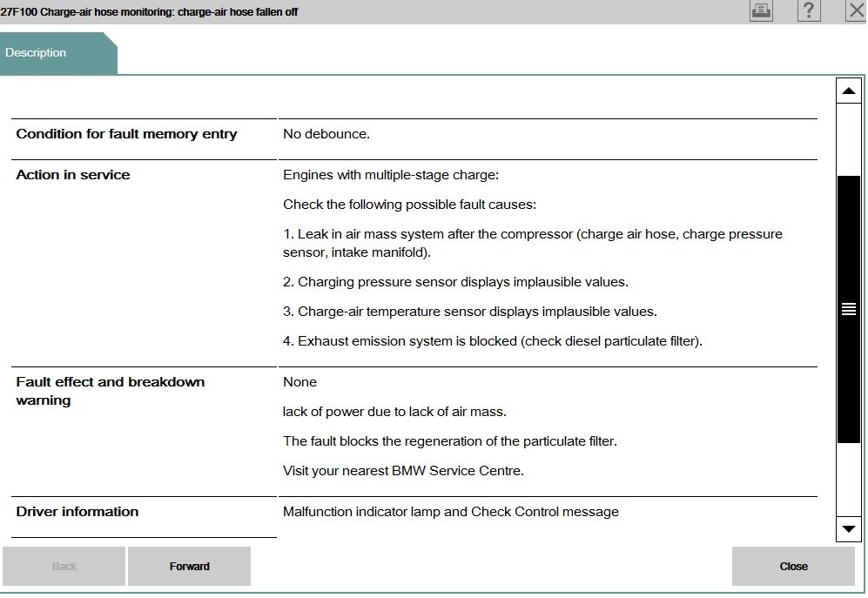
Task: Click 'Visit your nearest BMW Service Centre' line
Action: click(403, 471)
